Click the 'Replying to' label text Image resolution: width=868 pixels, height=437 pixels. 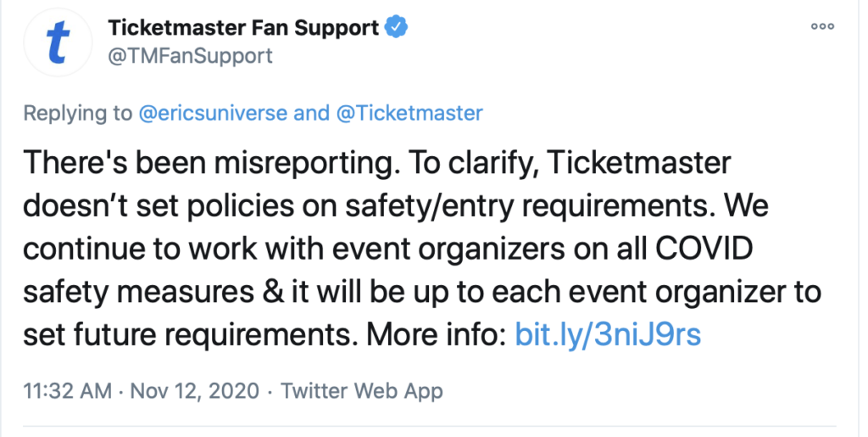point(77,114)
